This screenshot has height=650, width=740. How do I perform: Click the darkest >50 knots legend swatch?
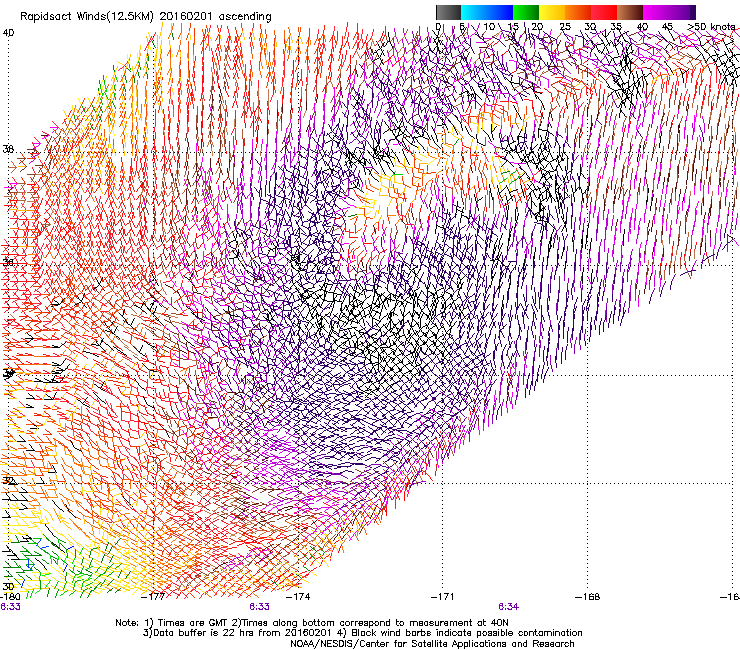[x=693, y=12]
